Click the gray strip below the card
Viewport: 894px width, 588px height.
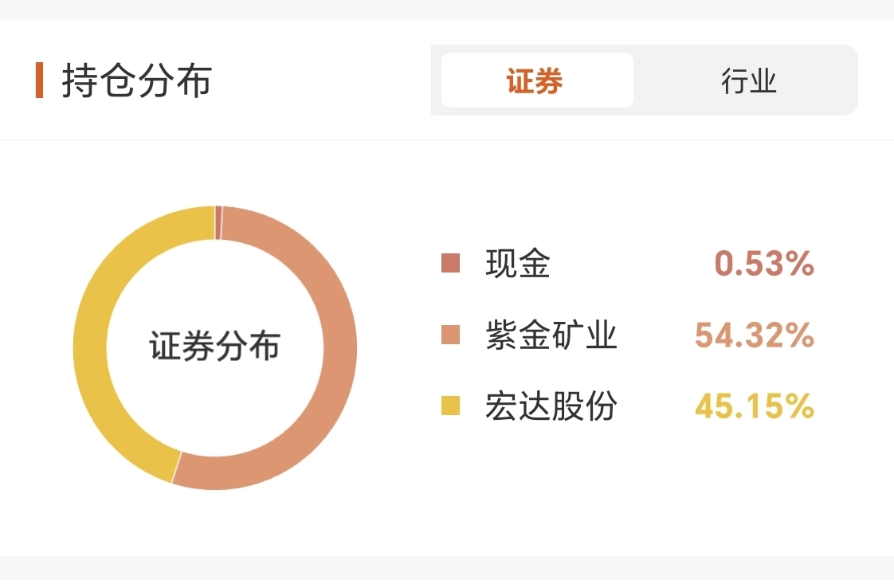pyautogui.click(x=447, y=572)
